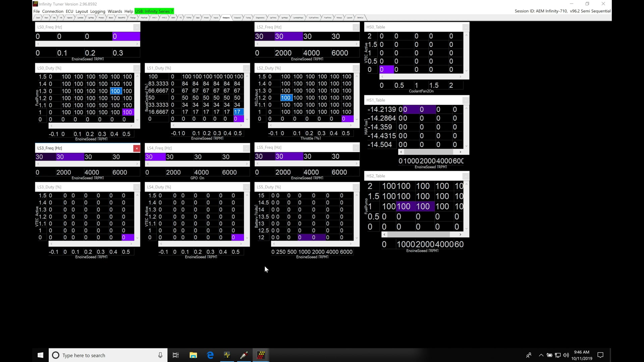
Task: Switch to the Outputs2 tab
Action: tap(237, 17)
